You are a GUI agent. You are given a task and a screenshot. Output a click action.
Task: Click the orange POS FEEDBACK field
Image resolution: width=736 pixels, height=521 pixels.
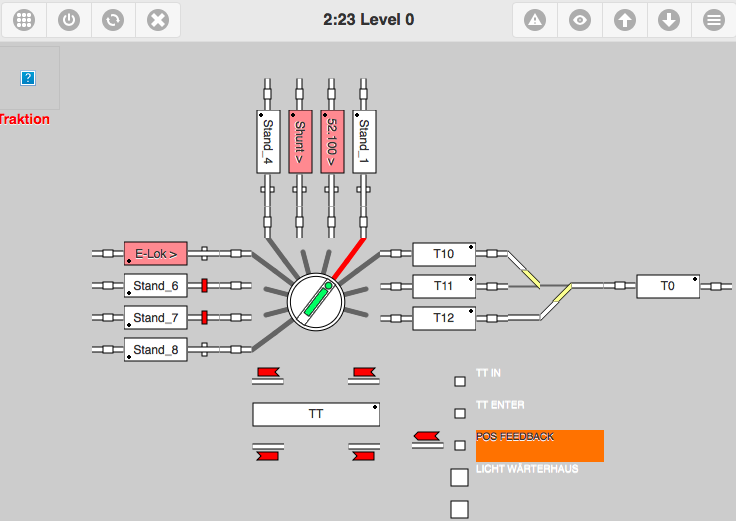540,446
